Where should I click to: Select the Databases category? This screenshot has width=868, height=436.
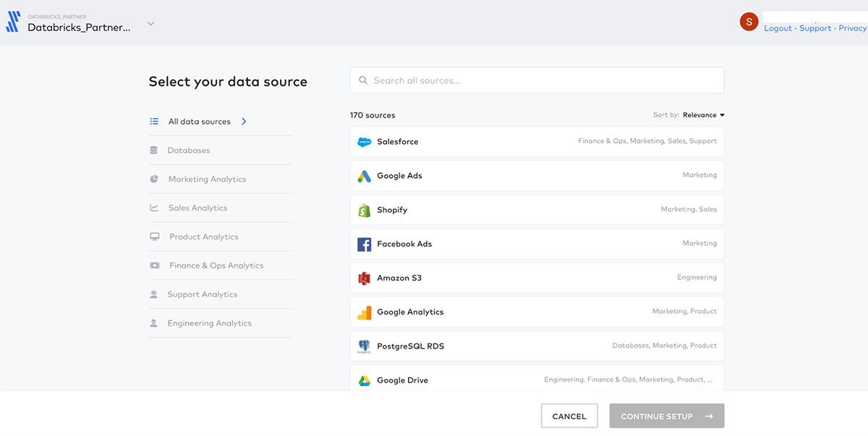click(188, 150)
